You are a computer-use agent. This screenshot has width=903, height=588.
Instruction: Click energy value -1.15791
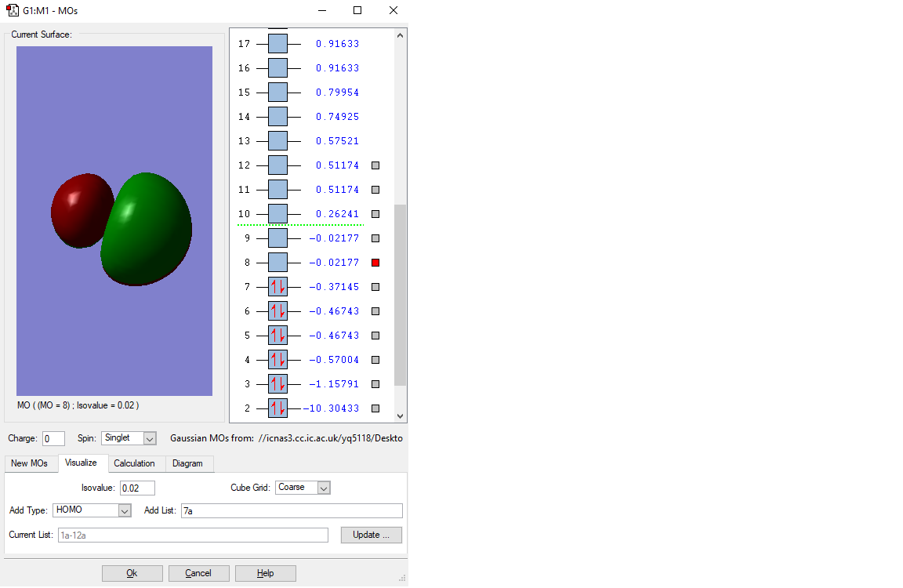point(334,384)
